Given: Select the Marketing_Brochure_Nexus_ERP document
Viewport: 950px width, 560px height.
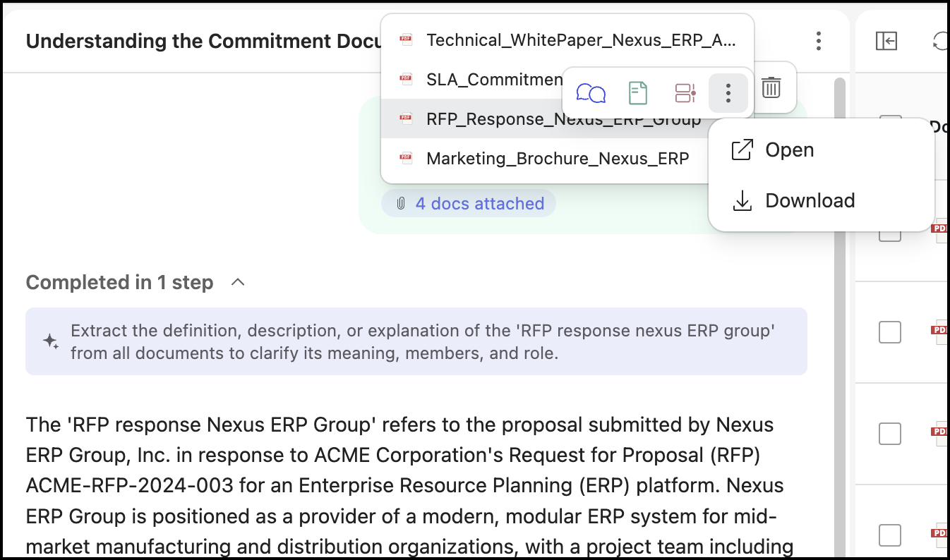Looking at the screenshot, I should coord(545,159).
